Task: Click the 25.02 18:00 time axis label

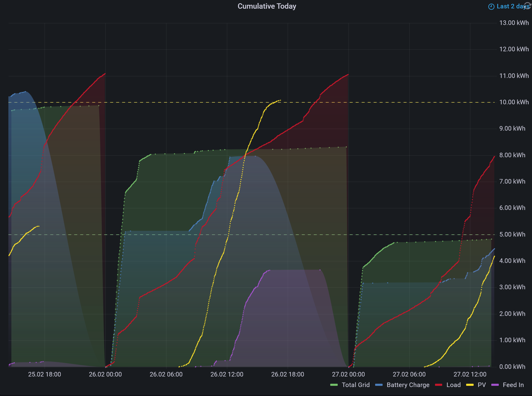Action: point(45,374)
